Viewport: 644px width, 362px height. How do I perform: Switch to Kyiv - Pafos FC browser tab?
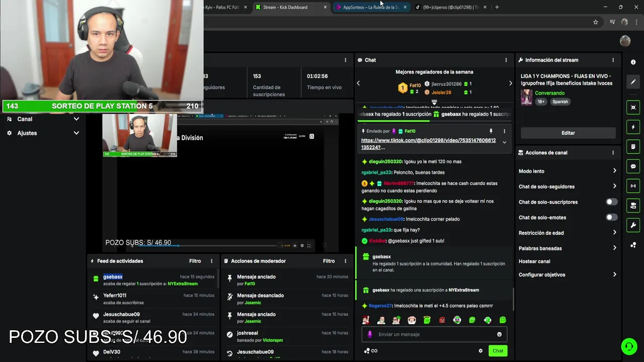click(x=225, y=7)
